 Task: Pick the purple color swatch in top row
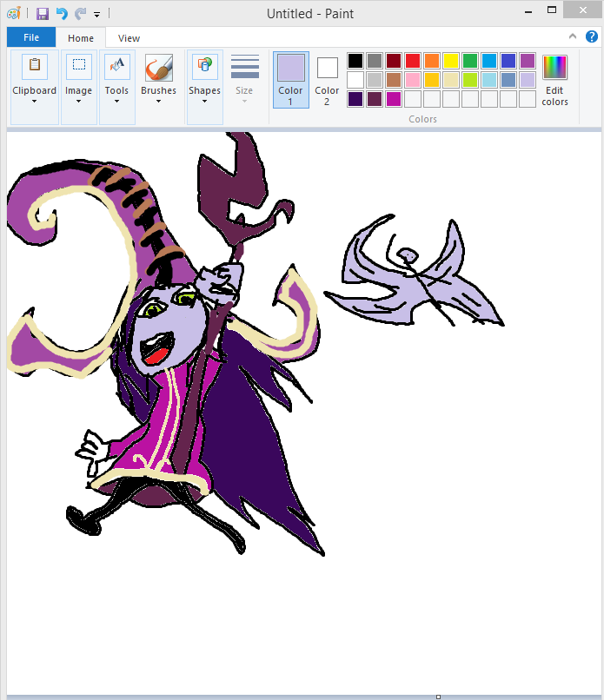[x=528, y=61]
